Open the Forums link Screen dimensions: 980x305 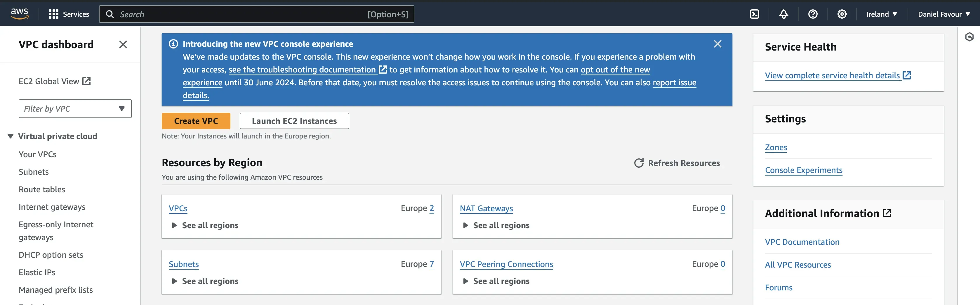779,287
